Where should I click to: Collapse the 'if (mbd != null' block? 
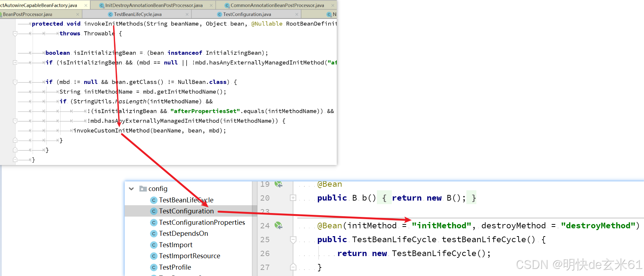[x=15, y=82]
